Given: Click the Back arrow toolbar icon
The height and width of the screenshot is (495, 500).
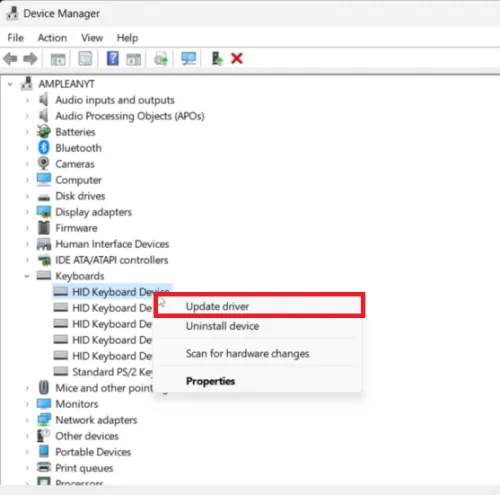Looking at the screenshot, I should (10, 59).
